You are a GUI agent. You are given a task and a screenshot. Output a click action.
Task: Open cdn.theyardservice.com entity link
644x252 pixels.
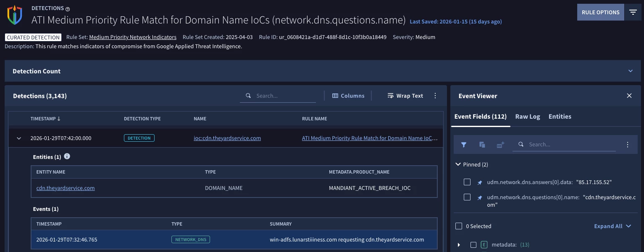66,188
